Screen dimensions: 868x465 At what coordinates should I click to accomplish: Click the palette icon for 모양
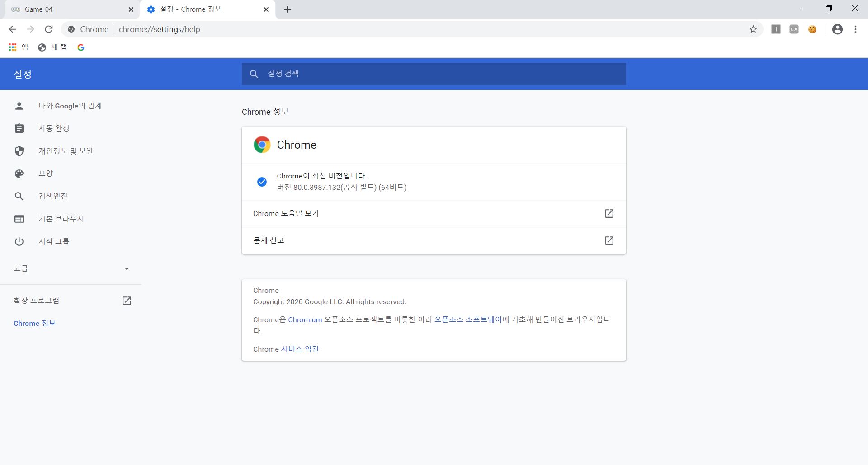(x=19, y=174)
